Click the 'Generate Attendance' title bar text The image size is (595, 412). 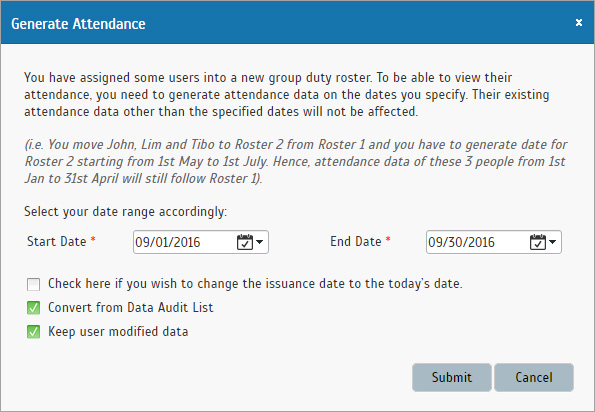(x=78, y=24)
